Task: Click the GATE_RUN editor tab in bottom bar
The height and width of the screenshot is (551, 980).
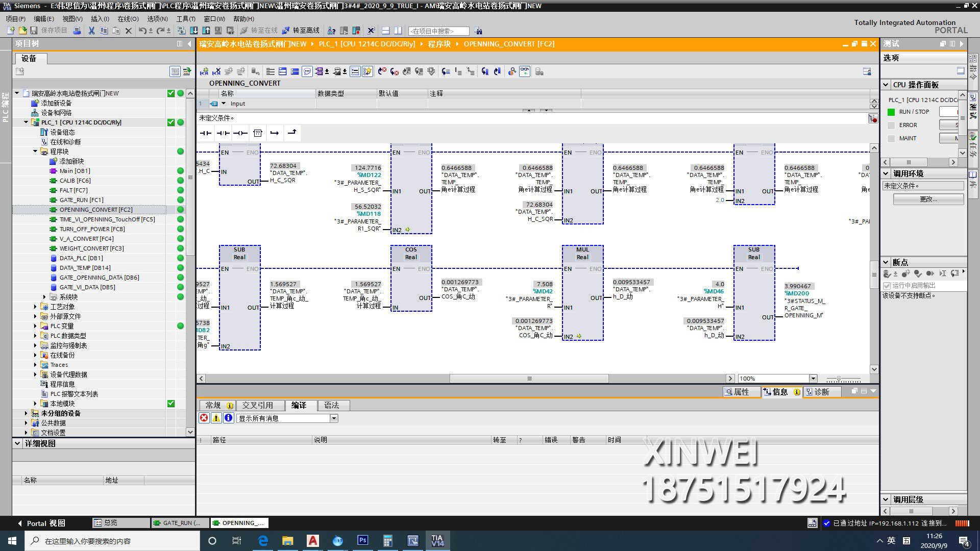Action: [180, 523]
